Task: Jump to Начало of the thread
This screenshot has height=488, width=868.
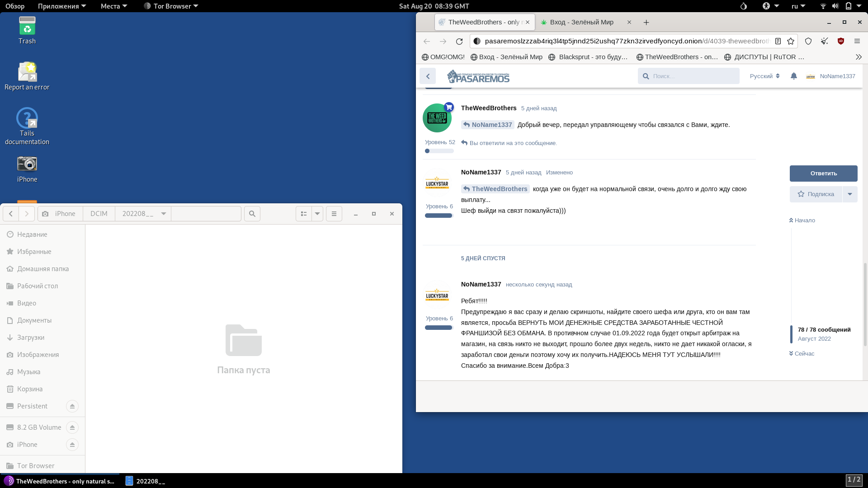Action: (x=802, y=221)
